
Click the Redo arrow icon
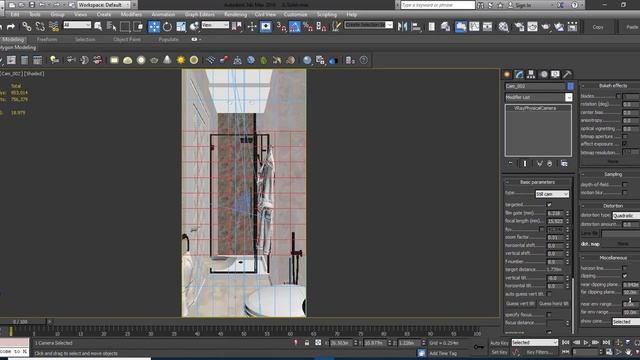click(x=11, y=27)
